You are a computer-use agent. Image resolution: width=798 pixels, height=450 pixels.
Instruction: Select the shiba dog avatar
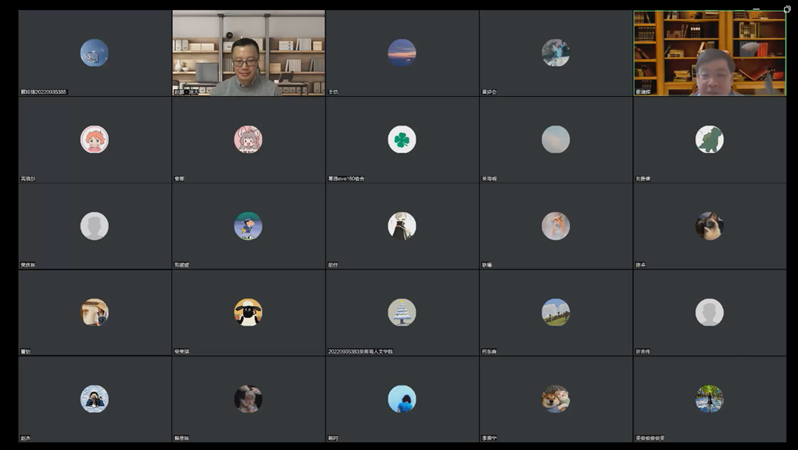click(x=556, y=399)
